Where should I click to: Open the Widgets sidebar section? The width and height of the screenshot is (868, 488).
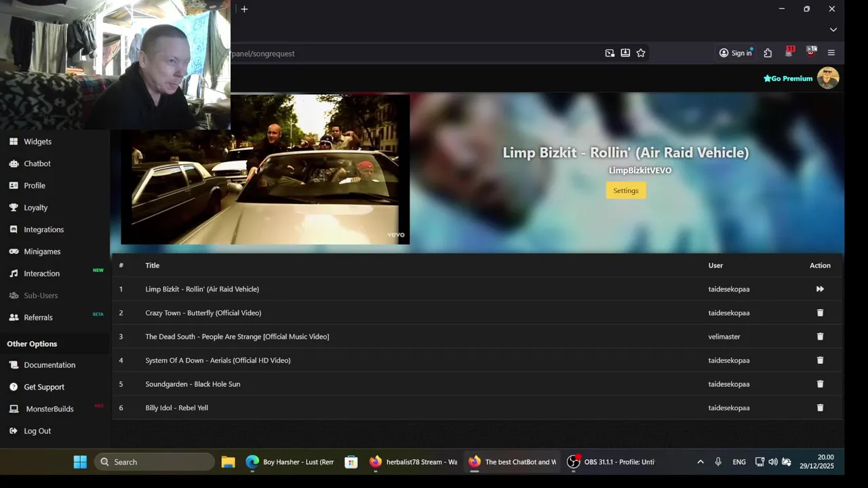click(x=37, y=142)
